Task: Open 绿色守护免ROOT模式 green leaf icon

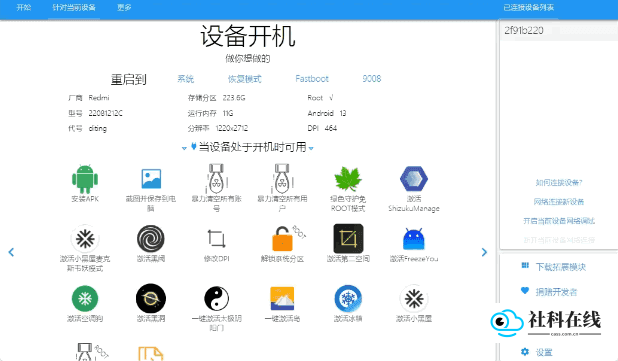Action: click(348, 179)
